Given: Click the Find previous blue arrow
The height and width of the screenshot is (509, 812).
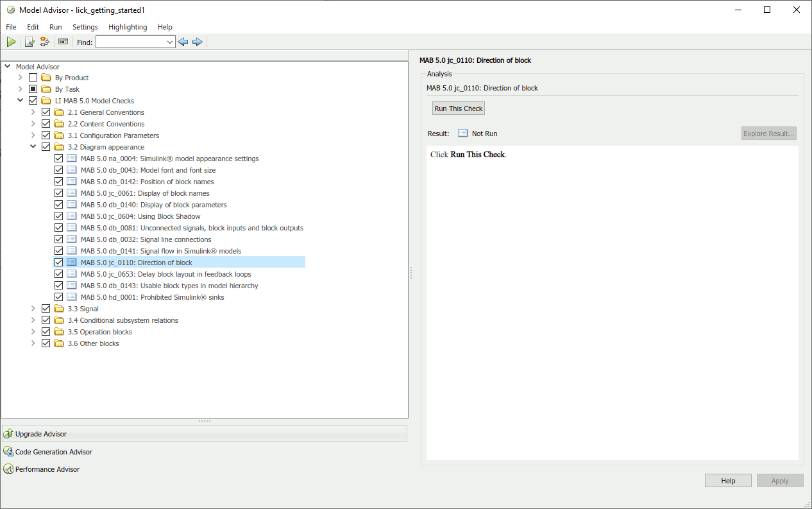Looking at the screenshot, I should pyautogui.click(x=183, y=42).
